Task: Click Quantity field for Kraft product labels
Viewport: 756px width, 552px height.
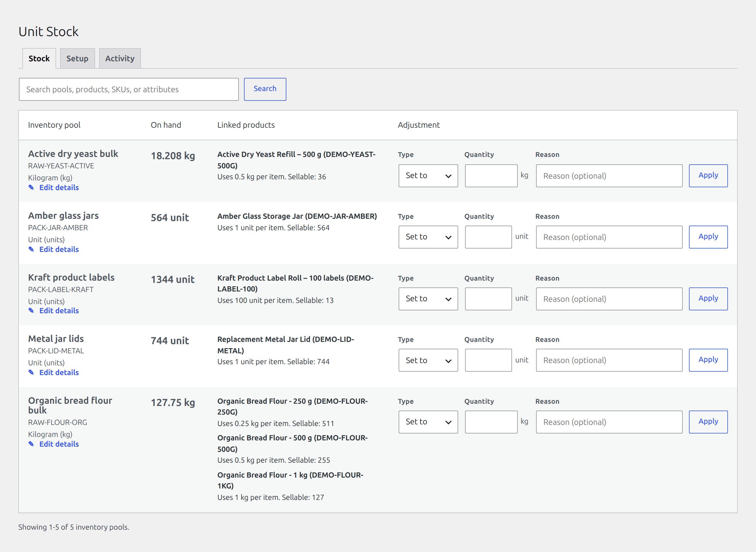Action: [x=488, y=299]
